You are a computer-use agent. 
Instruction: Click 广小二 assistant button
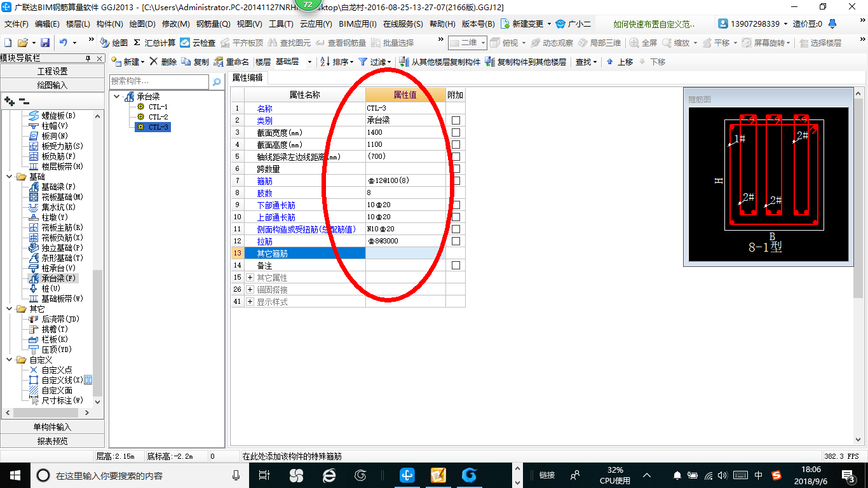point(573,24)
